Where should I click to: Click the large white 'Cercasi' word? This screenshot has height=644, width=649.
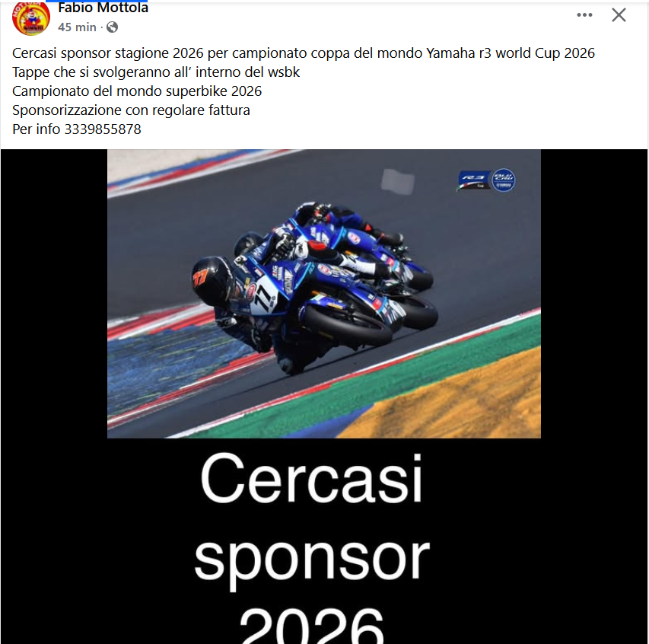tap(311, 478)
